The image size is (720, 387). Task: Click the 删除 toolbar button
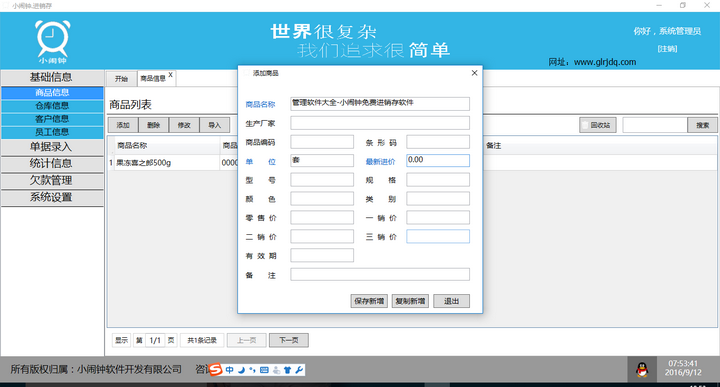(153, 125)
